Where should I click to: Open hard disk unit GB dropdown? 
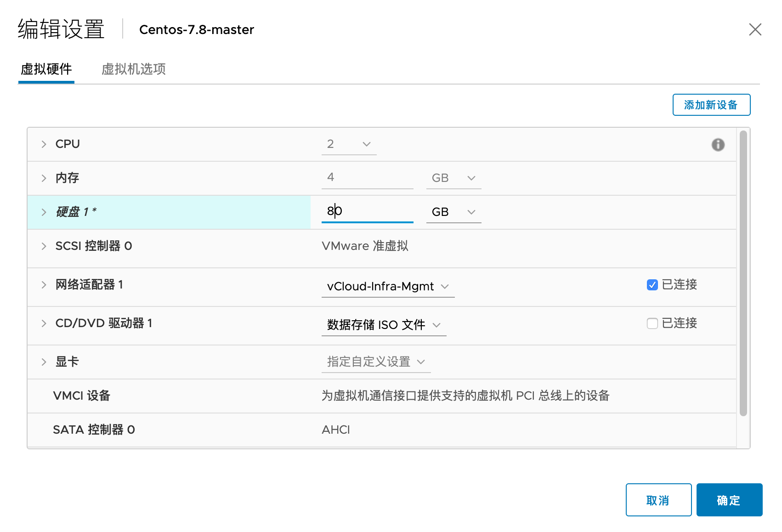(x=454, y=212)
